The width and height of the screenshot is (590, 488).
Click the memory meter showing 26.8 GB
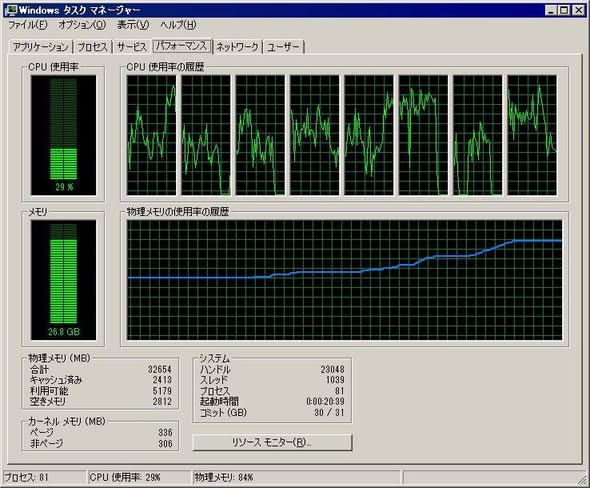coord(63,280)
